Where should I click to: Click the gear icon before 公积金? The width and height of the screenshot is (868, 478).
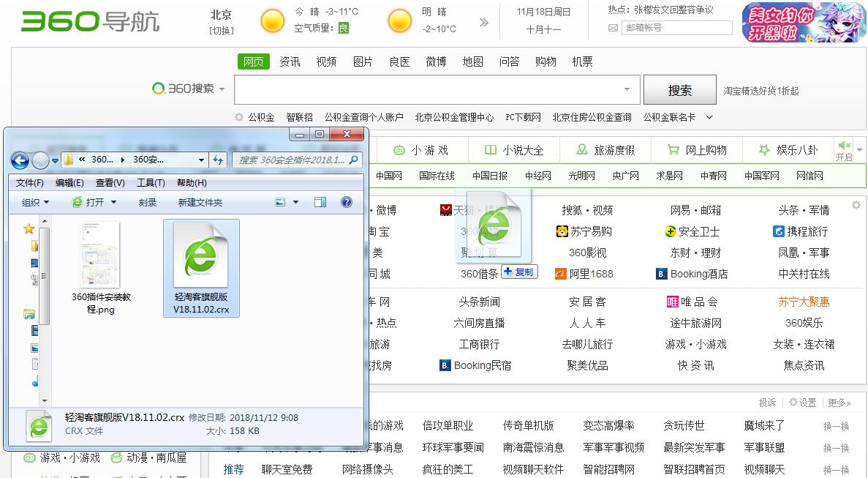[x=239, y=117]
